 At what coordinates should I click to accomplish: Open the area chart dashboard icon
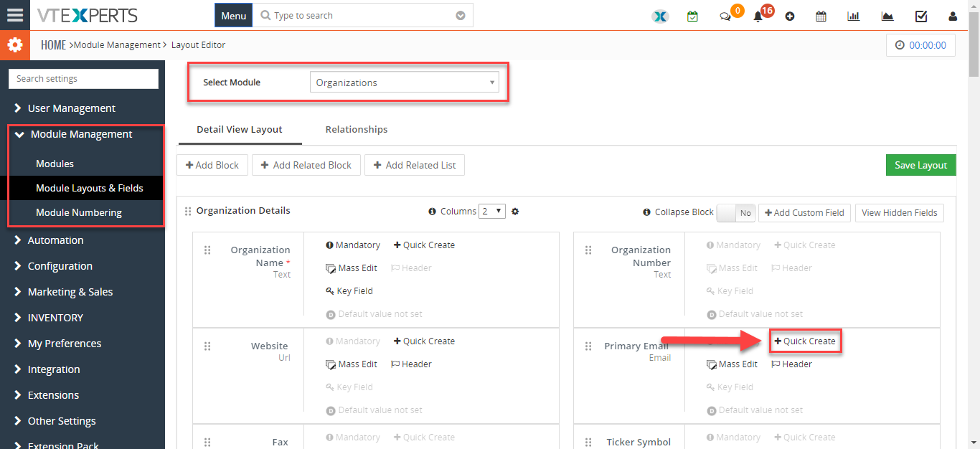(887, 16)
